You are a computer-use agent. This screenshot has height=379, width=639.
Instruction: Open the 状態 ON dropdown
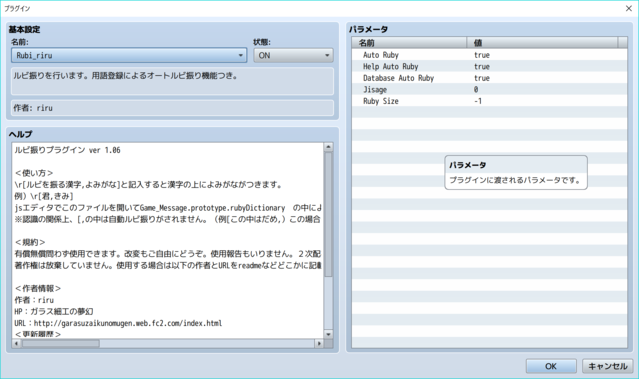point(293,55)
